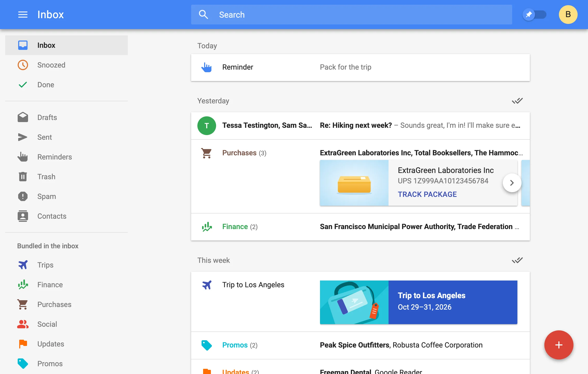Click the Sent paper-plane icon
The width and height of the screenshot is (588, 374).
23,137
